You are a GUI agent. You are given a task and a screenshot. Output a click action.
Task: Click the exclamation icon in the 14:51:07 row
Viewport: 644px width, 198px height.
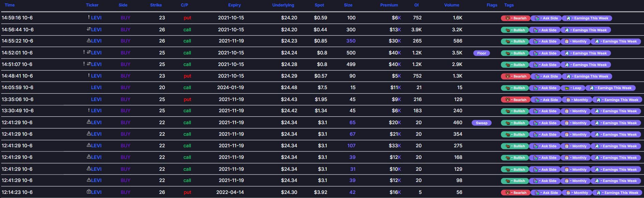pos(84,64)
